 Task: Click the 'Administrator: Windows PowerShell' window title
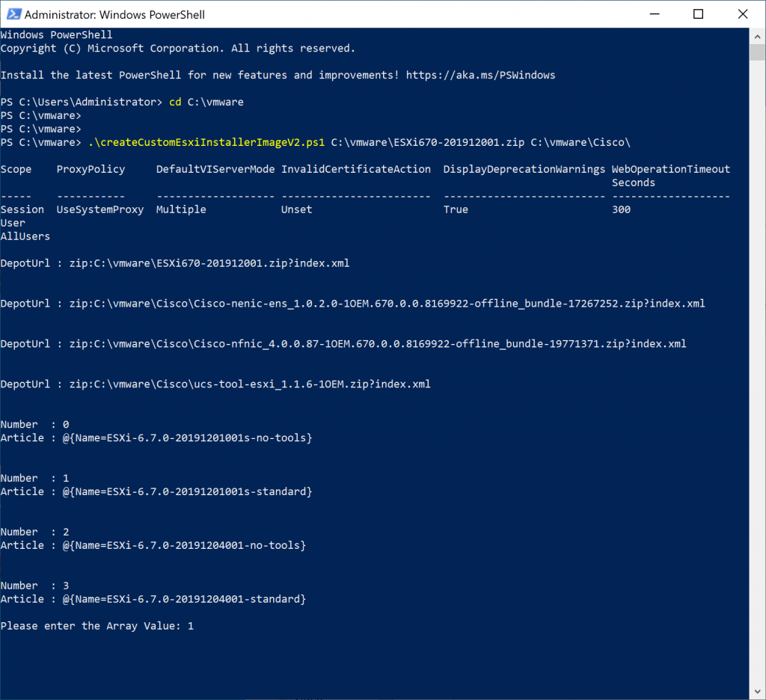point(114,15)
